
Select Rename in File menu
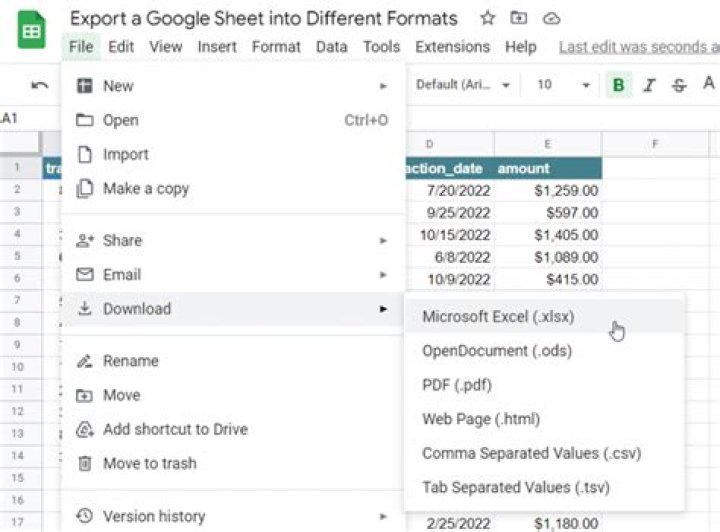[233, 361]
